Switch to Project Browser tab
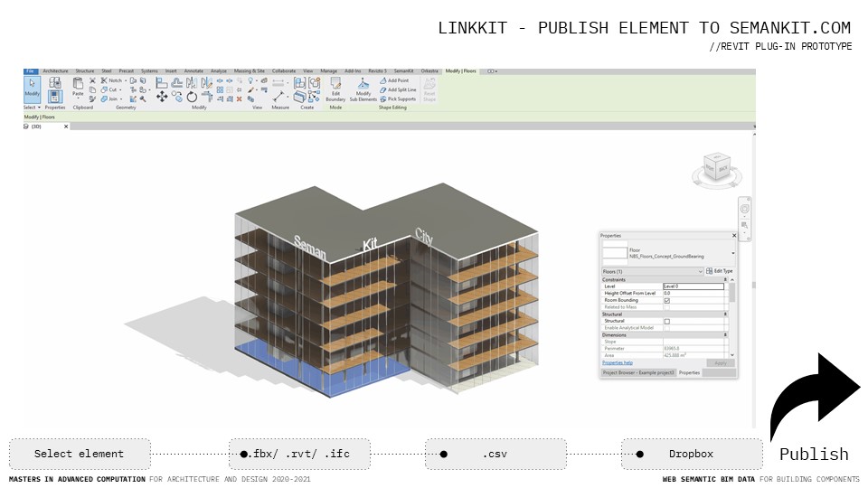This screenshot has height=488, width=868. point(637,372)
